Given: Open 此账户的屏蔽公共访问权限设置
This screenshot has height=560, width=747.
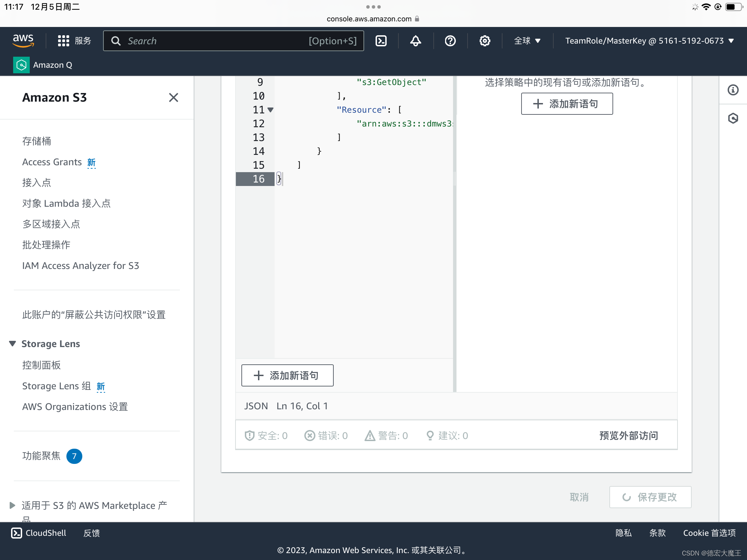Looking at the screenshot, I should click(94, 315).
